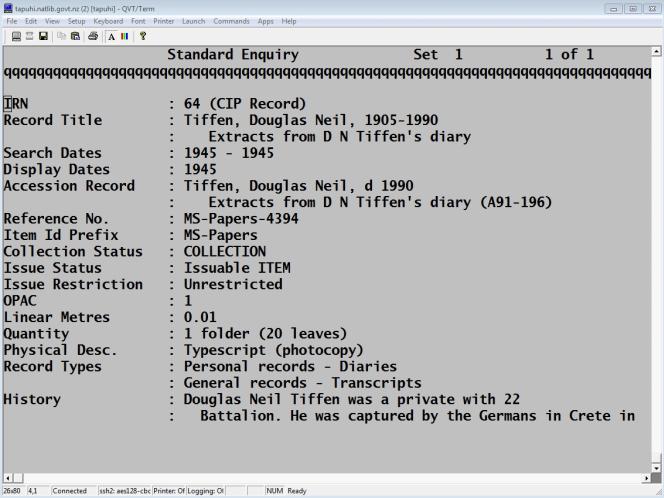Click the copy toolbar icon
This screenshot has width=664, height=498.
(x=61, y=36)
